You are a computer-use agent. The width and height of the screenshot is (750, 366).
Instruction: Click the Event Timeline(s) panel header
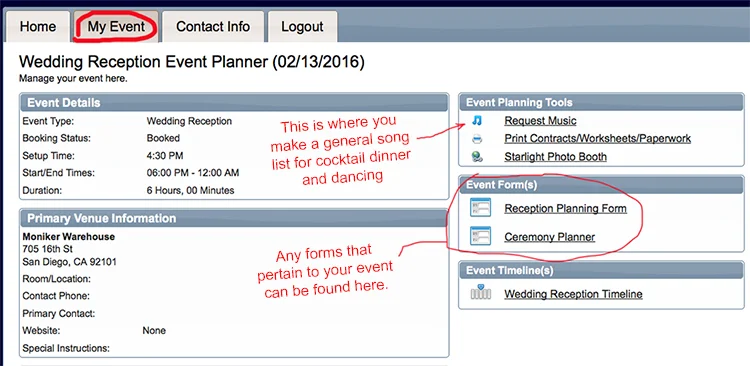tap(601, 270)
